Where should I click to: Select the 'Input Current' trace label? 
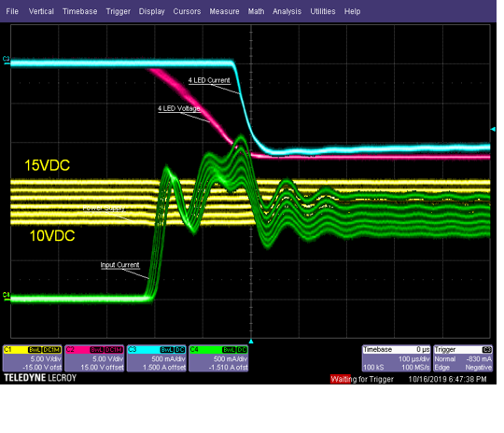(x=119, y=265)
